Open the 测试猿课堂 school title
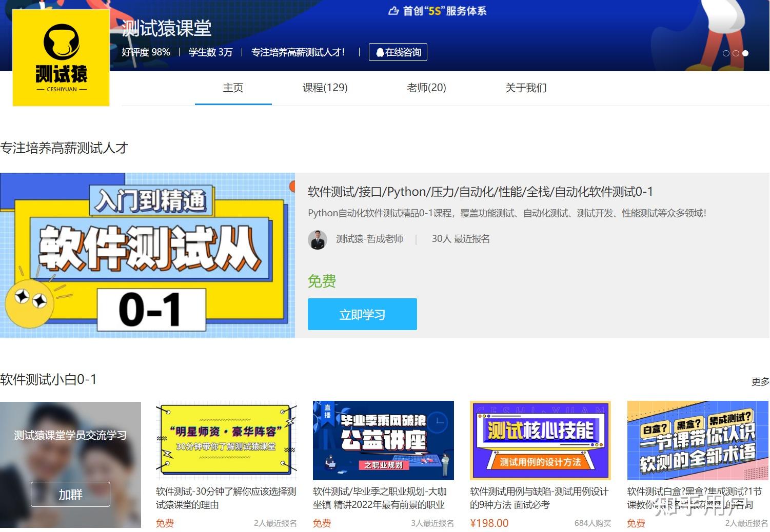This screenshot has width=770, height=532. [x=167, y=28]
